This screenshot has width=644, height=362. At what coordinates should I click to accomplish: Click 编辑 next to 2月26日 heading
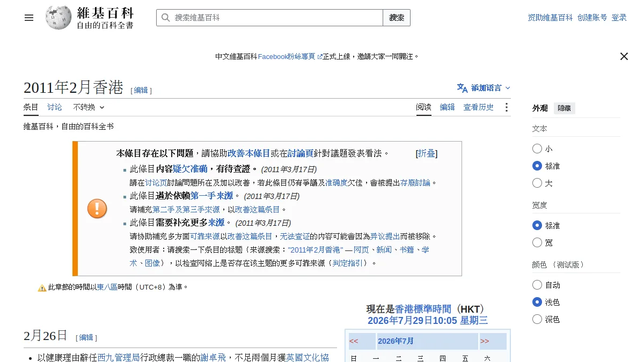pyautogui.click(x=86, y=338)
